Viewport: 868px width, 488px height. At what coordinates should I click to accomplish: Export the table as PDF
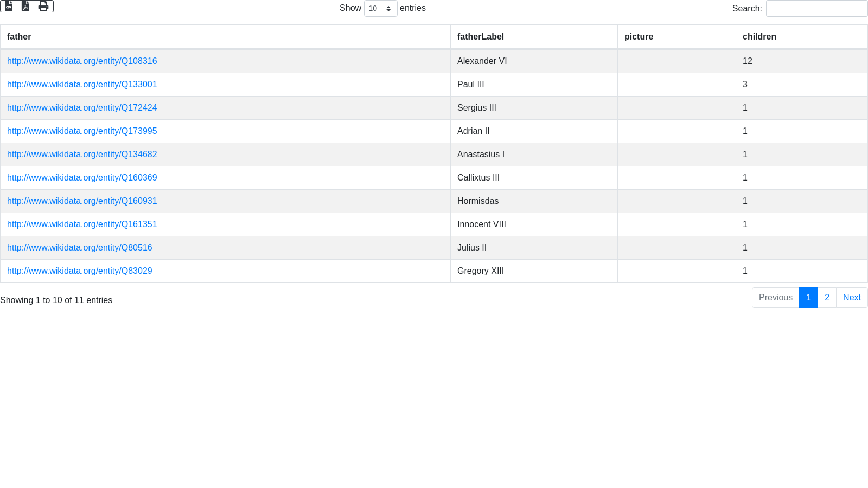tap(25, 6)
